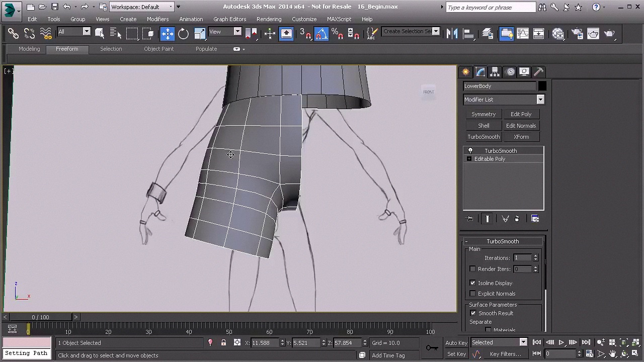Enable the Render Iters checkbox
This screenshot has width=644, height=362.
tap(472, 269)
